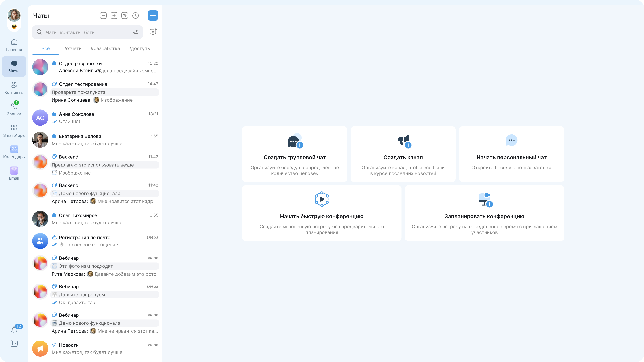Select the Все tab
The image size is (644, 362).
[45, 48]
